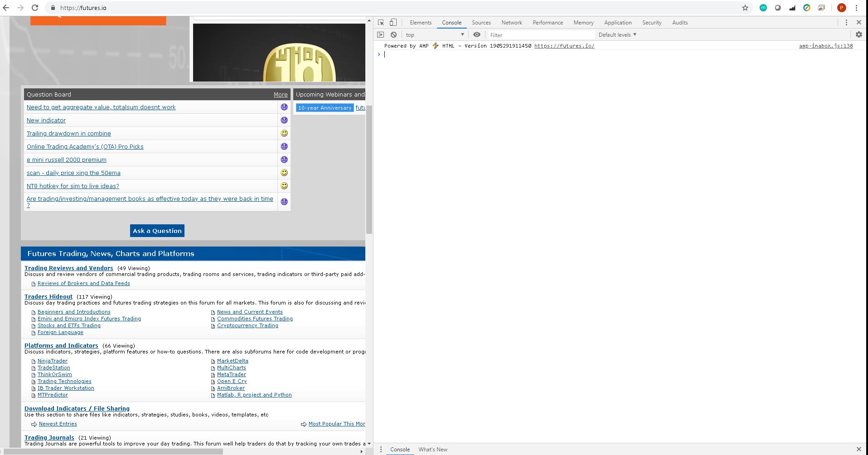868x455 pixels.
Task: Open the red P profile avatar
Action: [842, 8]
